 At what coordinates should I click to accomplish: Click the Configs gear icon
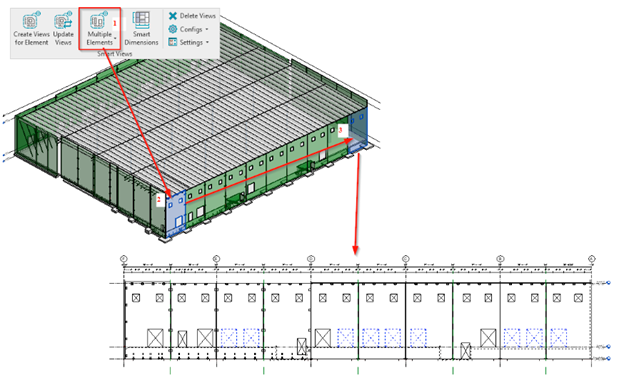pyautogui.click(x=173, y=29)
